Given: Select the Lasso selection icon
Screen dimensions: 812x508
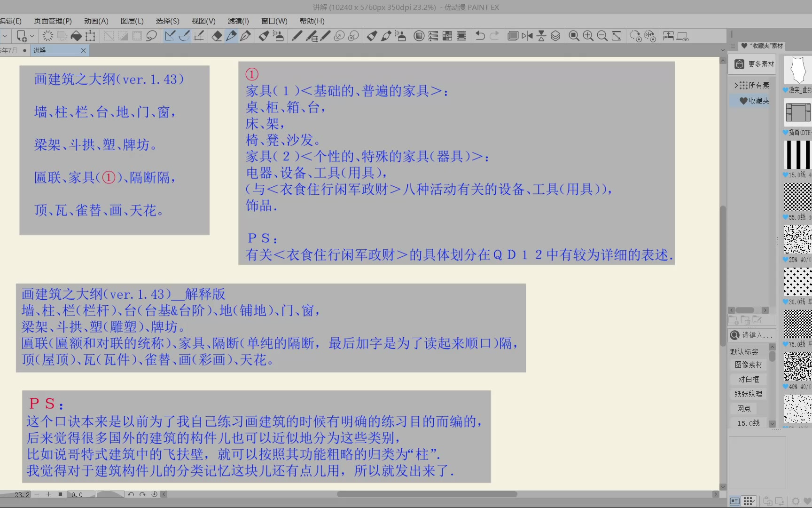Looking at the screenshot, I should [151, 36].
